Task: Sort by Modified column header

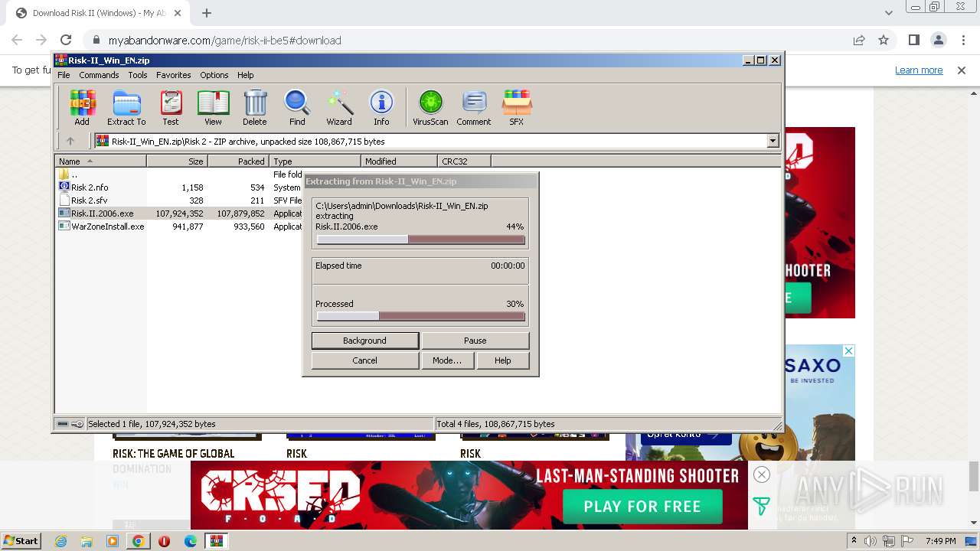Action: [x=399, y=161]
